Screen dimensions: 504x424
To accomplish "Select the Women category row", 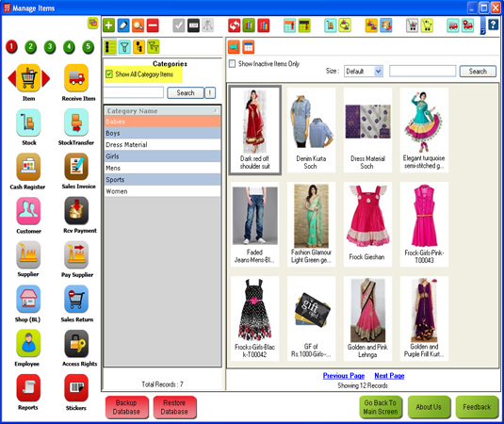I will click(163, 191).
